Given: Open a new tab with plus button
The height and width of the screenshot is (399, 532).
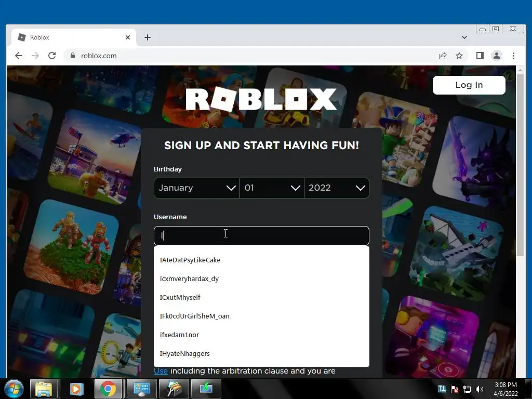Looking at the screenshot, I should click(147, 37).
